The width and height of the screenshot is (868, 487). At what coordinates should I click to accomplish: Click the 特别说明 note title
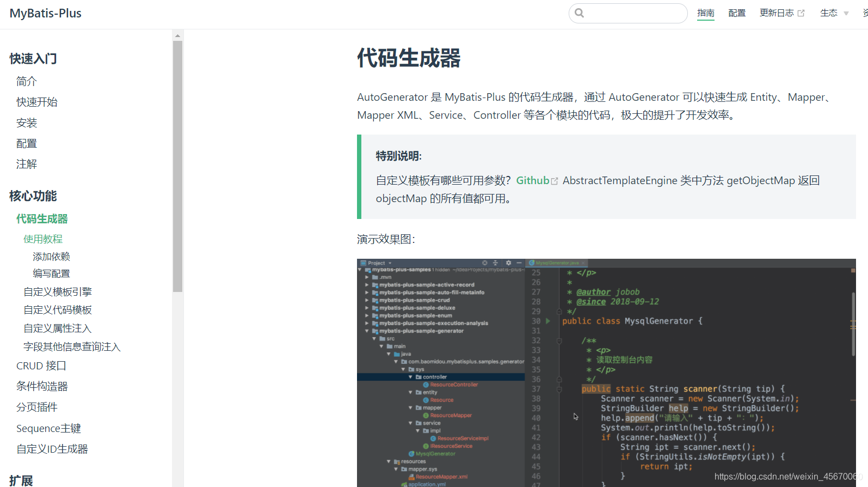pos(399,156)
